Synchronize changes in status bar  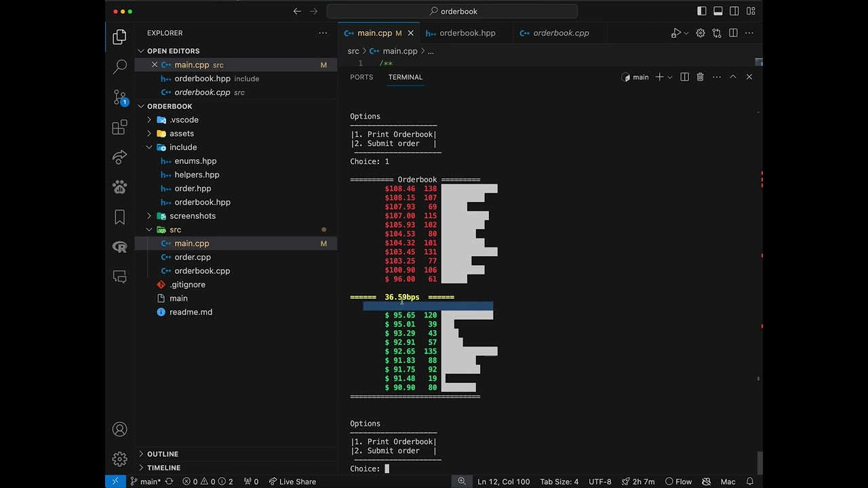point(169,482)
